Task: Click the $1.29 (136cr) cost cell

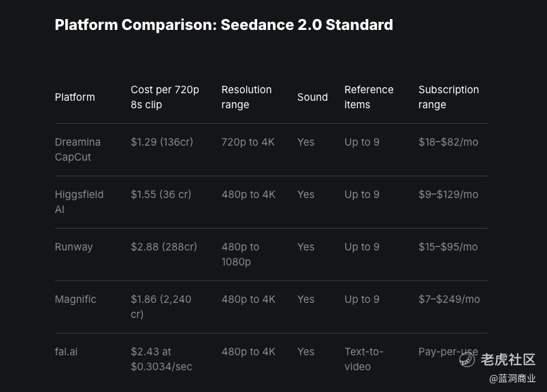Action: 162,142
